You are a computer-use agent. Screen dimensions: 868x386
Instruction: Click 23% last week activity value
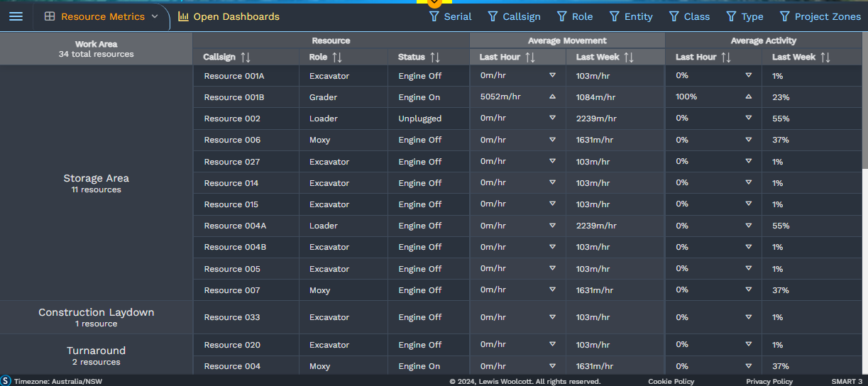click(x=781, y=97)
